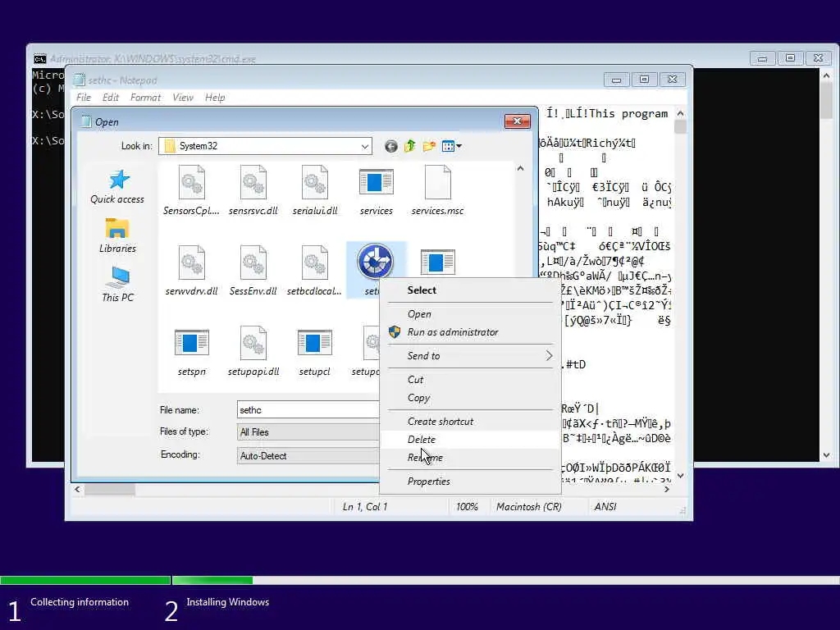Select the sensrsvc.dll file icon
Image resolution: width=840 pixels, height=630 pixels.
[253, 183]
